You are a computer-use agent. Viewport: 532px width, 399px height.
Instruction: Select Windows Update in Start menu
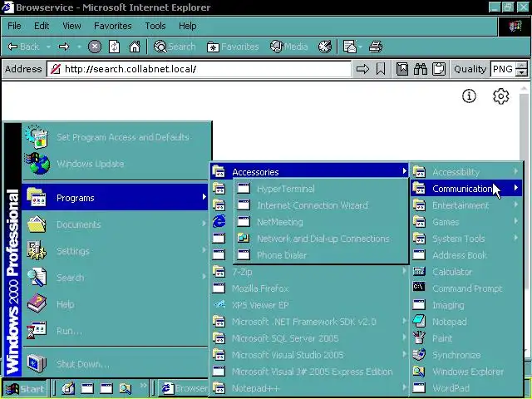pos(116,164)
